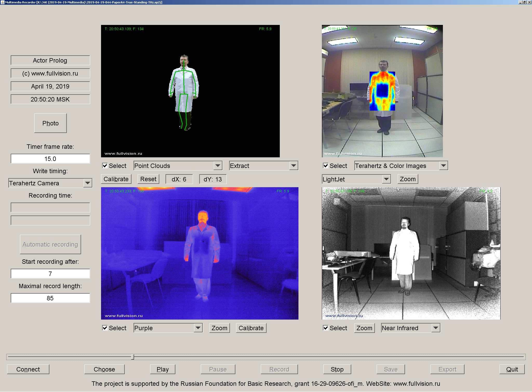This screenshot has height=392, width=532.
Task: Choose a multimedia file with Choose
Action: click(x=104, y=369)
